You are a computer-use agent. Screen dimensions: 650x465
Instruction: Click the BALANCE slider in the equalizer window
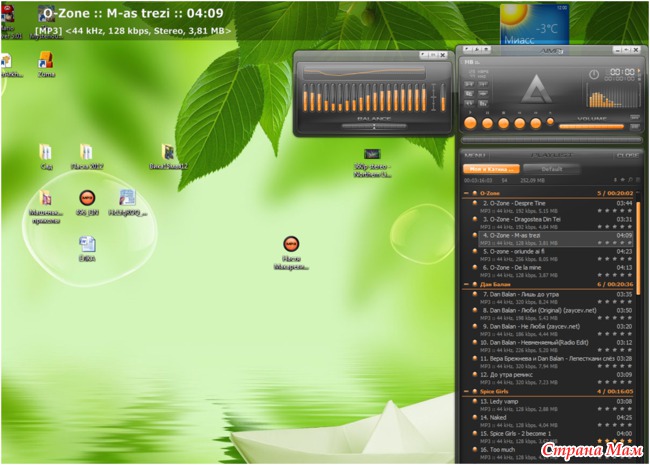(x=374, y=126)
